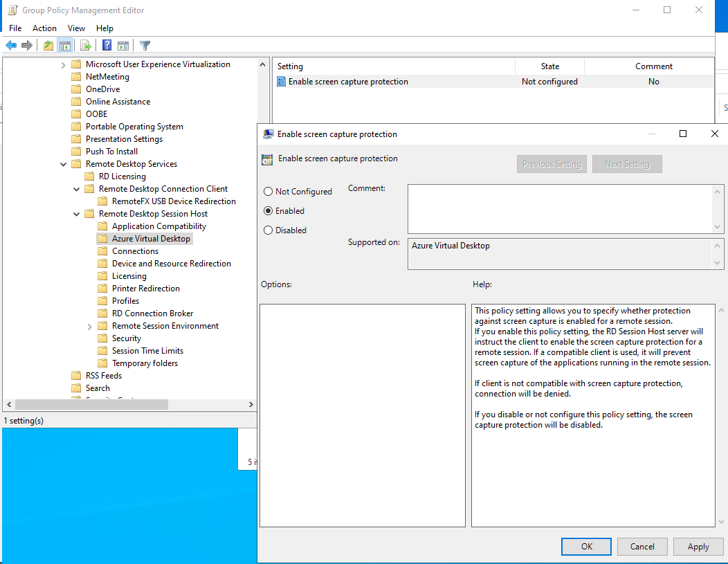Open Help via the blue question mark icon

(x=107, y=46)
